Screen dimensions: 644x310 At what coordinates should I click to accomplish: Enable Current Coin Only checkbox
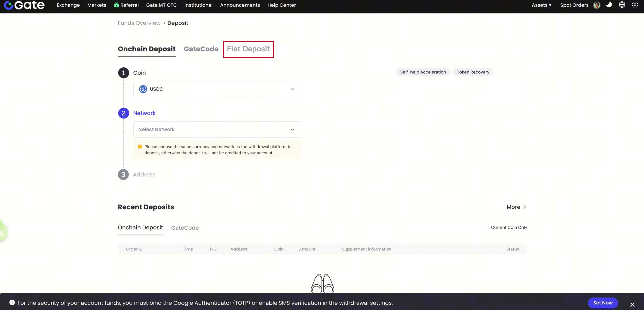485,227
